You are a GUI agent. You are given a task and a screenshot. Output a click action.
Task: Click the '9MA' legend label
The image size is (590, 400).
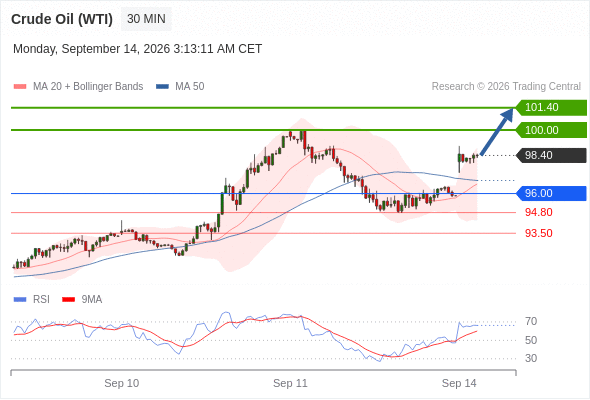coord(92,300)
